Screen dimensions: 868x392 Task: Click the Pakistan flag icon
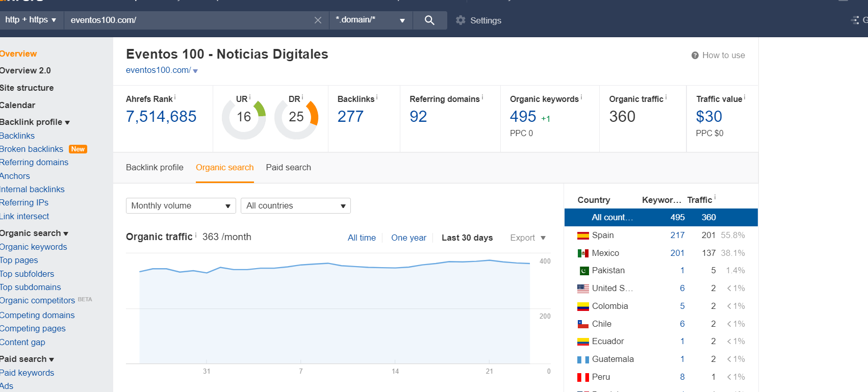[x=583, y=271]
